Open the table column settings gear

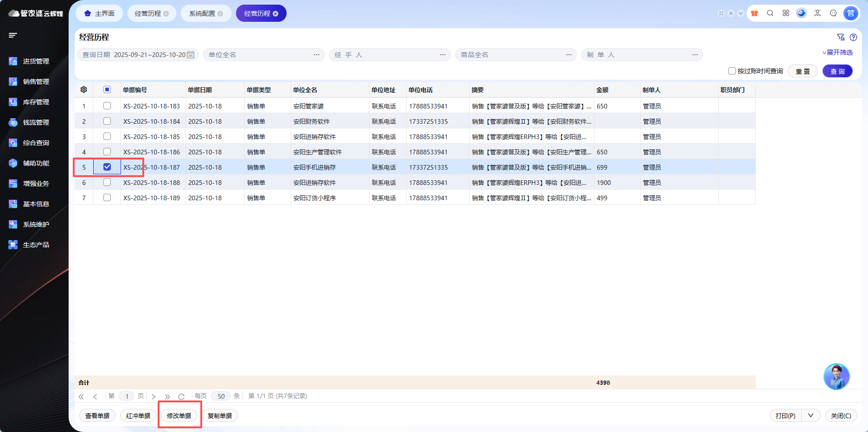[84, 89]
